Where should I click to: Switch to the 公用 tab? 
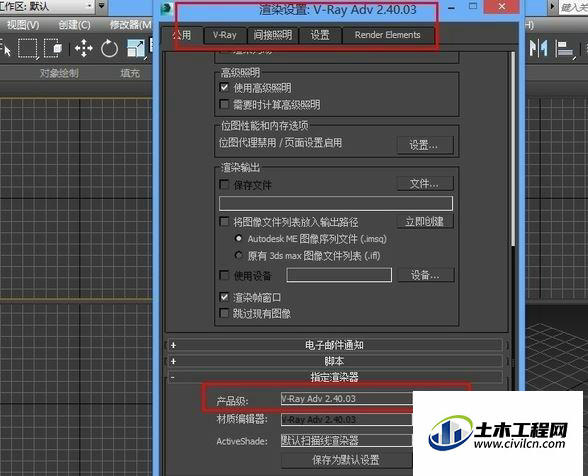[x=182, y=36]
